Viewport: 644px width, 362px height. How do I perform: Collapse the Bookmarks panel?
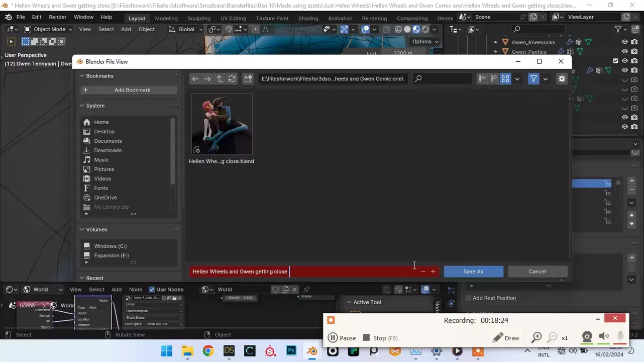click(x=82, y=76)
